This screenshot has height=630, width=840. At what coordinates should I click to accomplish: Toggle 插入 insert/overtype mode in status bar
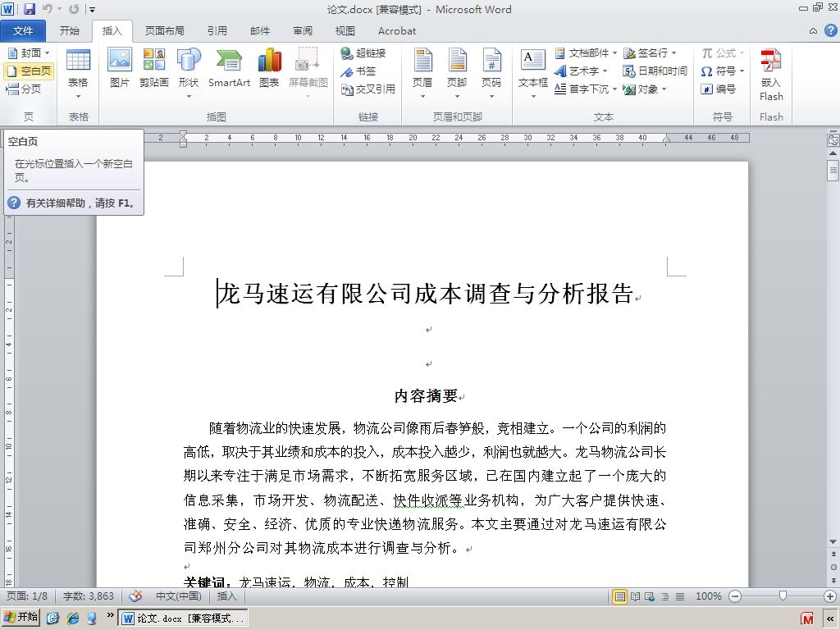point(226,596)
